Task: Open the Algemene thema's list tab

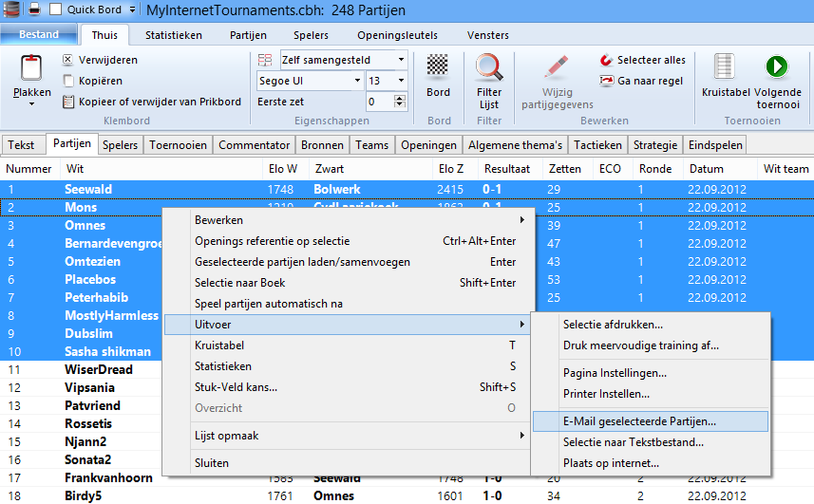Action: point(515,144)
